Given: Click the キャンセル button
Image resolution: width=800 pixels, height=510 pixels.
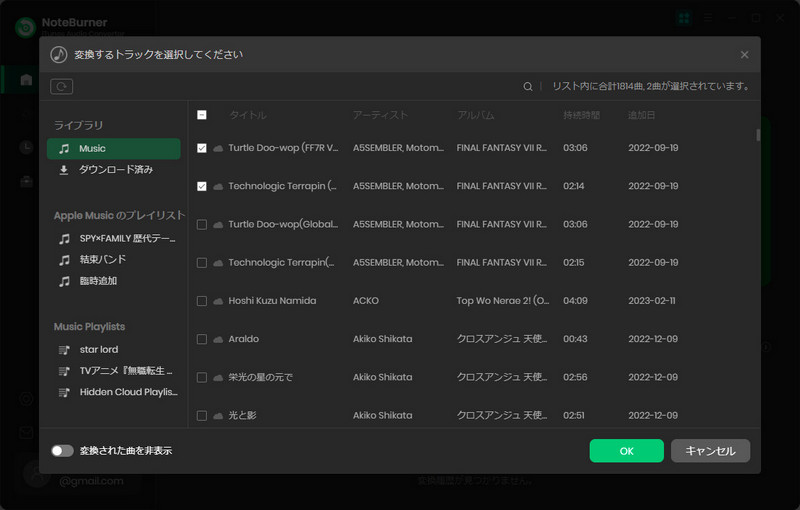Looking at the screenshot, I should 710,451.
